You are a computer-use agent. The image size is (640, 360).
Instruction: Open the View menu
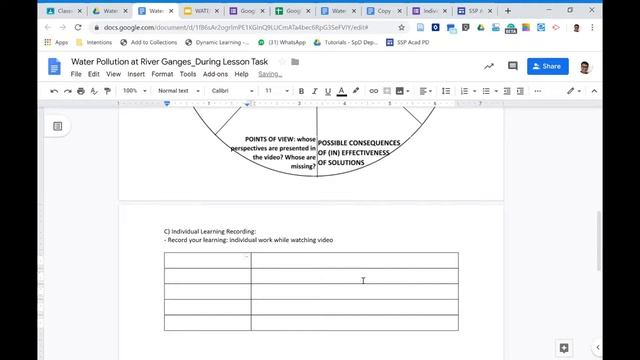pos(113,74)
